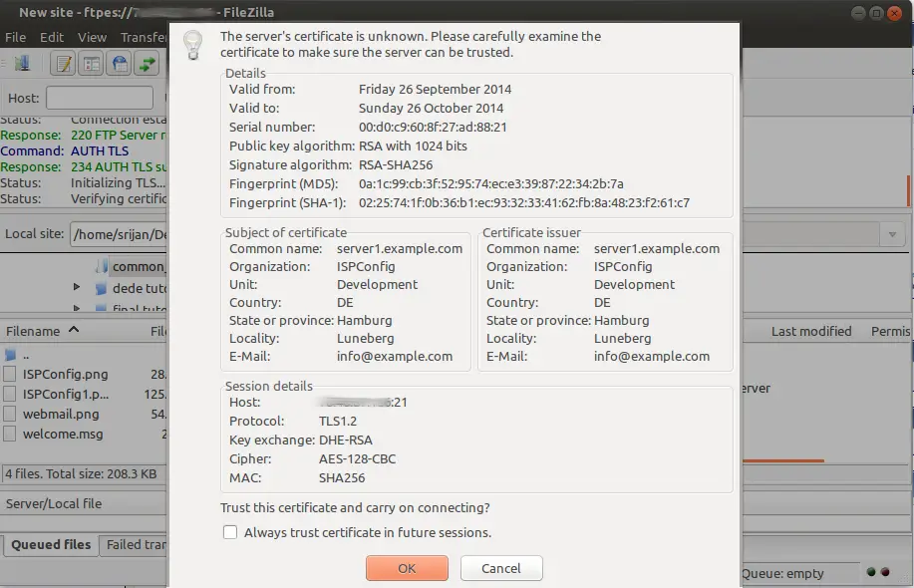The height and width of the screenshot is (588, 914).
Task: Click the serial number value 00:d0:c9:60:8f:27:ad:88:21
Action: coord(433,127)
